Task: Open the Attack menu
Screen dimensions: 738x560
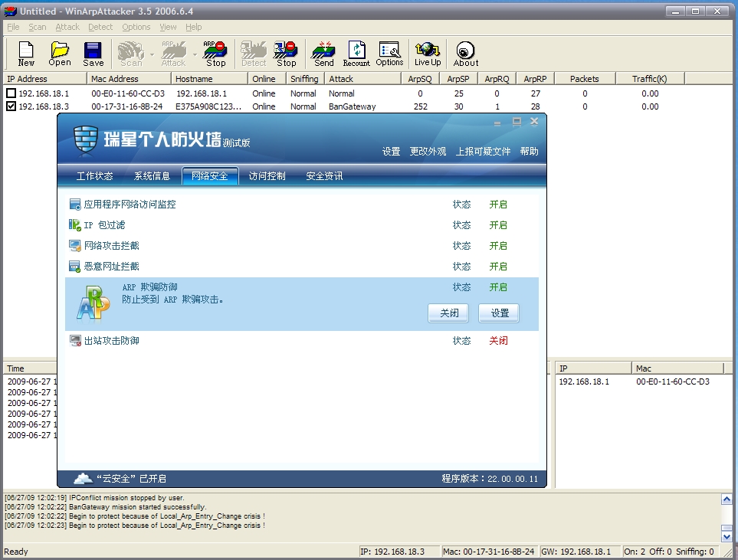Action: click(67, 27)
